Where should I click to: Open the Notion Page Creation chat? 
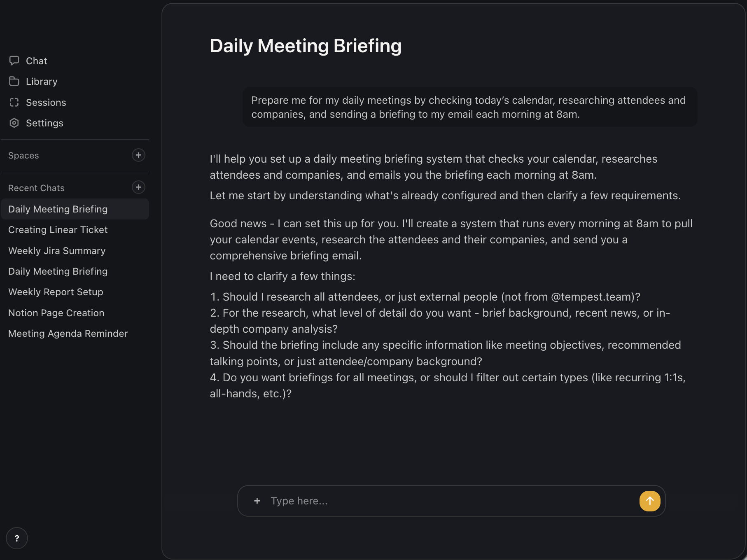(x=56, y=313)
